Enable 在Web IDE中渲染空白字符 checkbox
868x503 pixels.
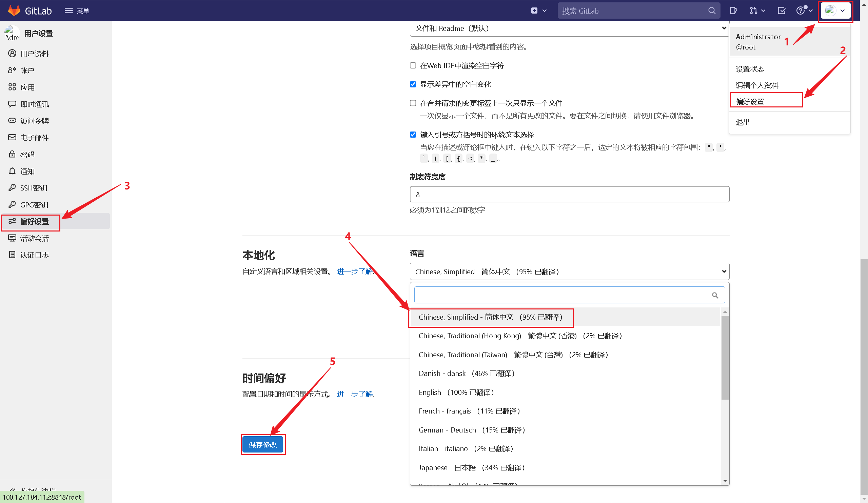click(413, 65)
